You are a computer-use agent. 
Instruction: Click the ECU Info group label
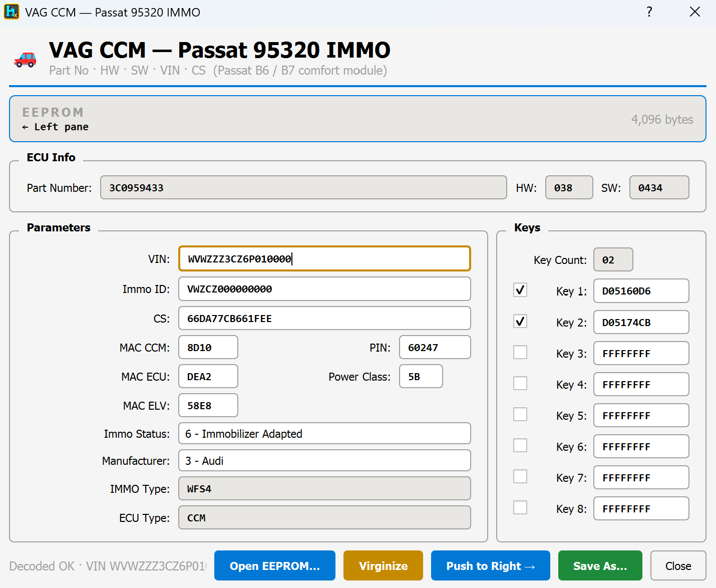coord(51,157)
